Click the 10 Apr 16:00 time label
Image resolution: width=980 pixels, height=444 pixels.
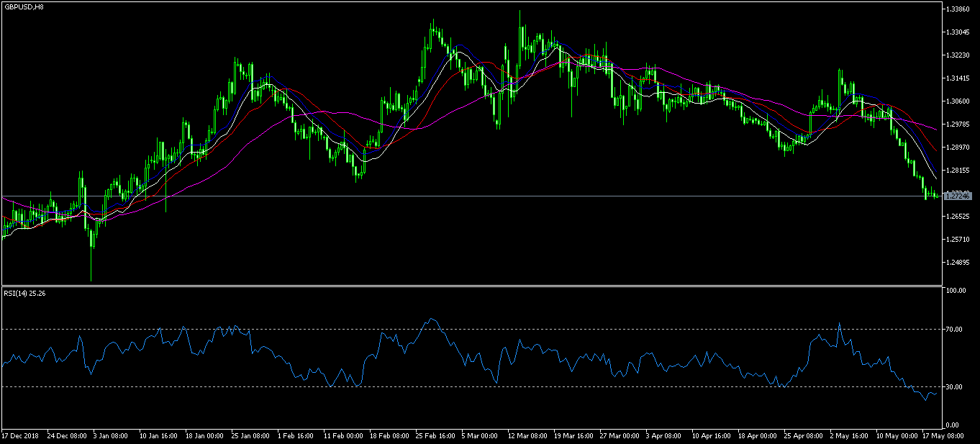tap(712, 436)
